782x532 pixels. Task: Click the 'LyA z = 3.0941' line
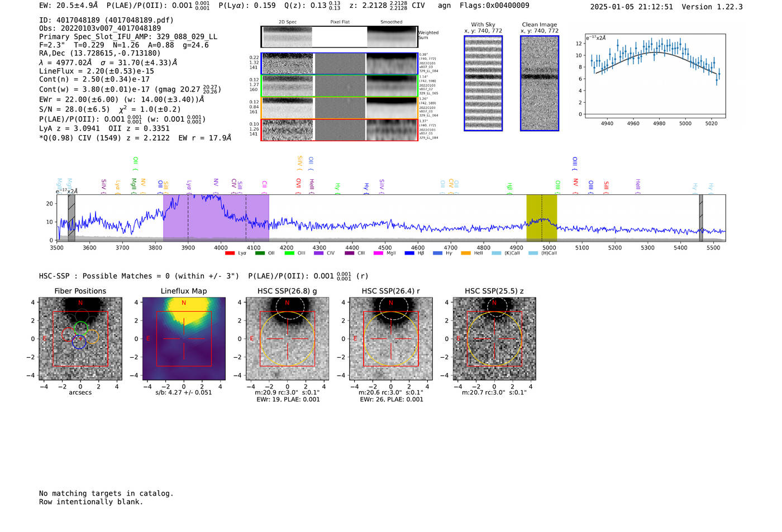[x=104, y=128]
